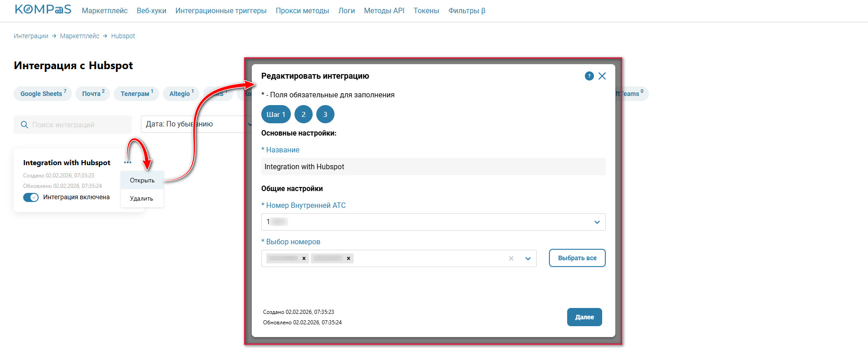
Task: Open the help question mark icon
Action: click(589, 76)
